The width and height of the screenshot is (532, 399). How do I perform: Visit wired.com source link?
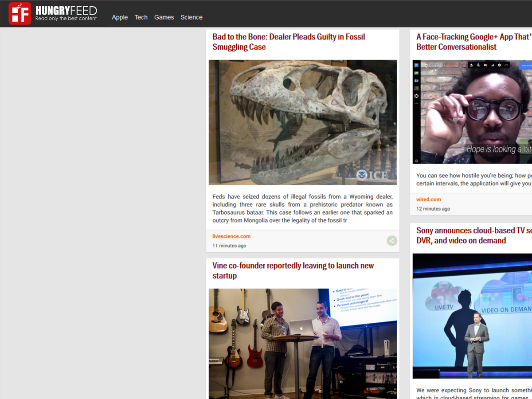coord(429,199)
